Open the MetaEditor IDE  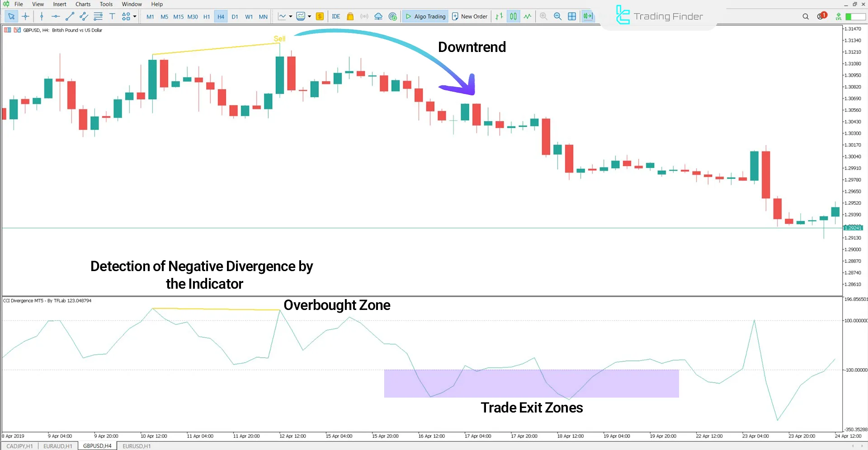pos(336,16)
